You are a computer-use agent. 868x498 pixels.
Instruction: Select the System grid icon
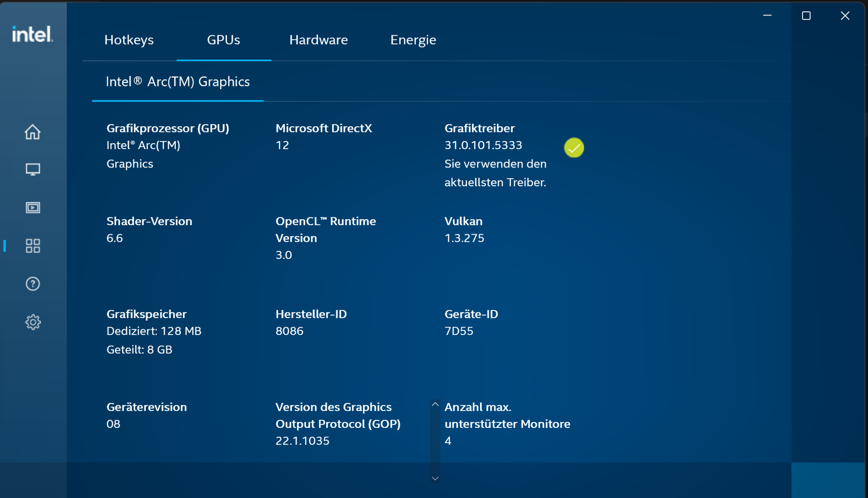coord(33,246)
